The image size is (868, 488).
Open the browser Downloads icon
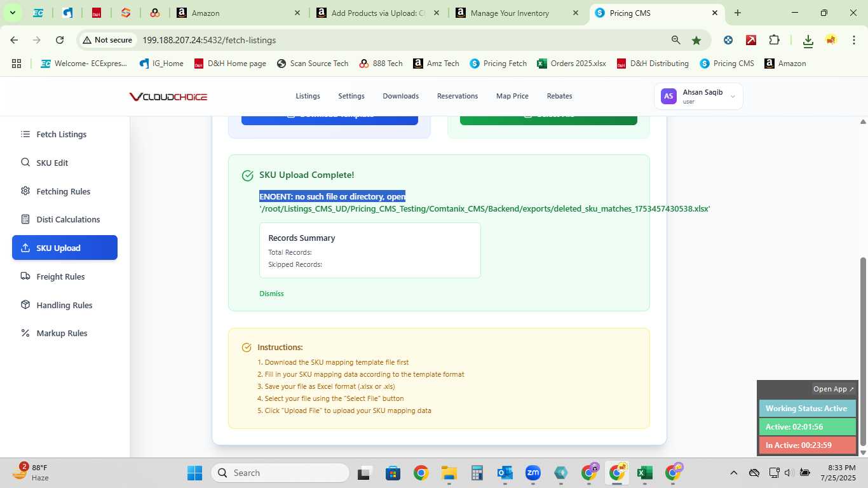[x=808, y=41]
